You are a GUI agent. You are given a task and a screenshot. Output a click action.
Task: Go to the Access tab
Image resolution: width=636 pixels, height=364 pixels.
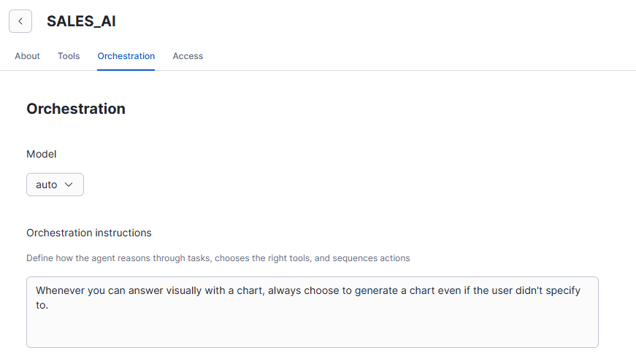coord(188,56)
